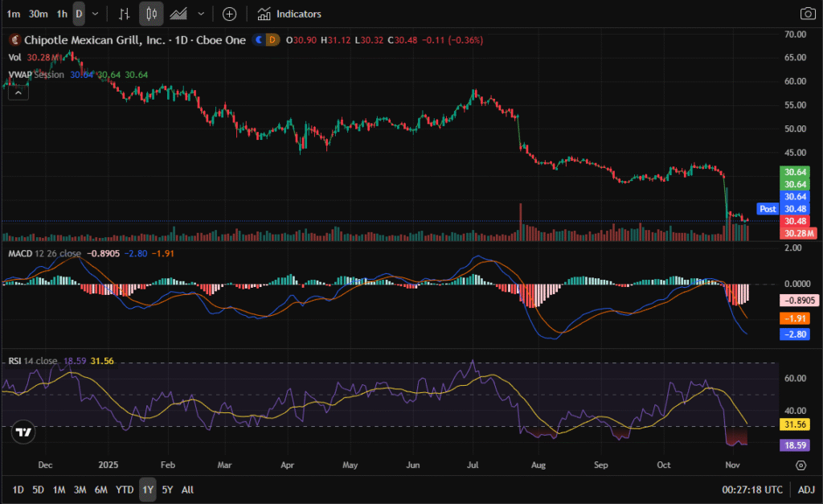Image resolution: width=823 pixels, height=504 pixels.
Task: Collapse the indicator legend with chevron
Action: point(17,92)
